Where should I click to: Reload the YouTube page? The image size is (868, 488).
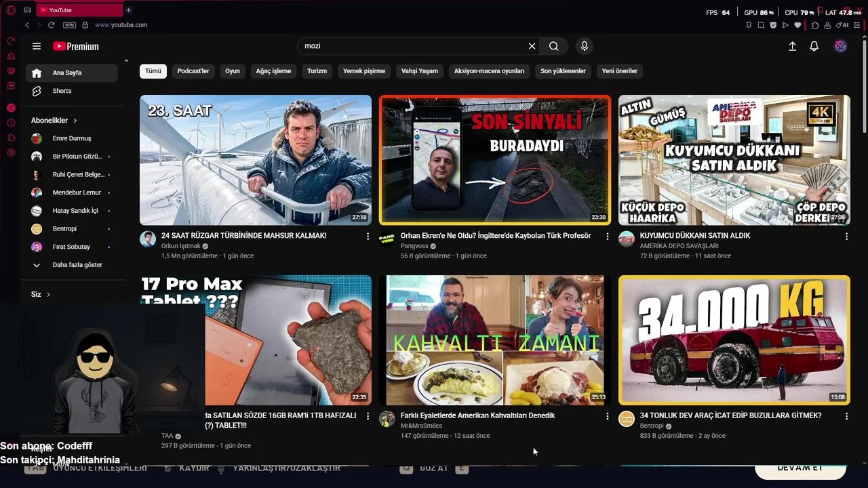tap(52, 25)
